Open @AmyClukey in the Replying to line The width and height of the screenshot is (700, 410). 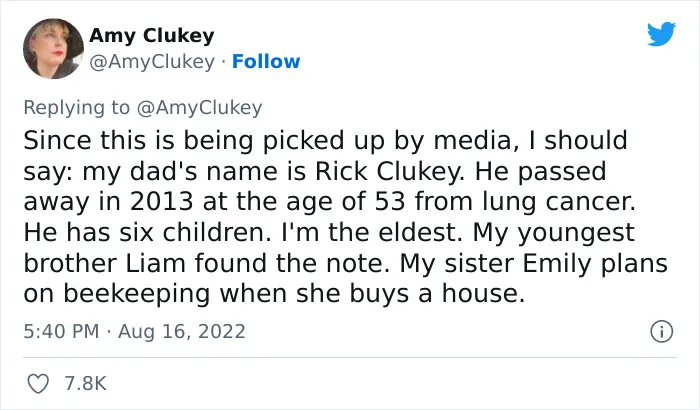click(x=200, y=108)
